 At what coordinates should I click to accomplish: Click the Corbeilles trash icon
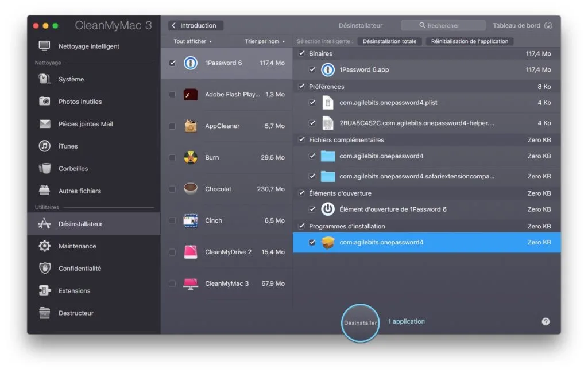tap(44, 168)
